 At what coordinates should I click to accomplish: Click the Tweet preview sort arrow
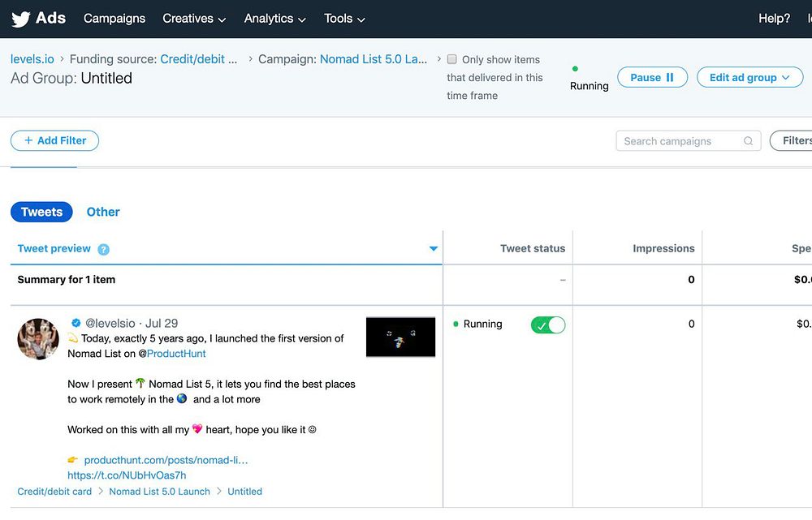coord(434,249)
